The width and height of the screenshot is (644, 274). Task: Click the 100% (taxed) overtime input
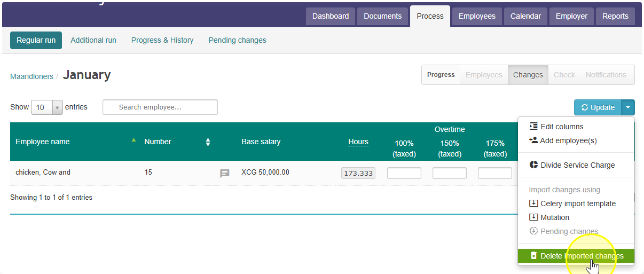coord(404,173)
